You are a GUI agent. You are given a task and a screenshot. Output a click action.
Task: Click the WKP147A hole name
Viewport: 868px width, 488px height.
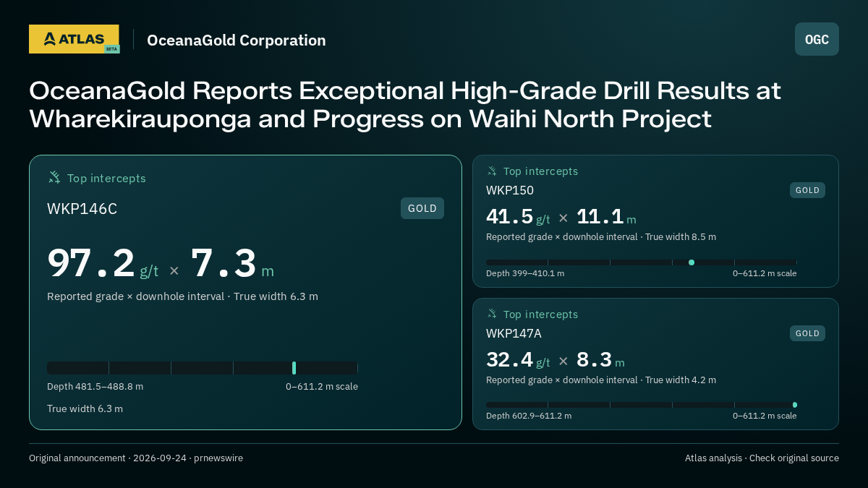tap(514, 333)
